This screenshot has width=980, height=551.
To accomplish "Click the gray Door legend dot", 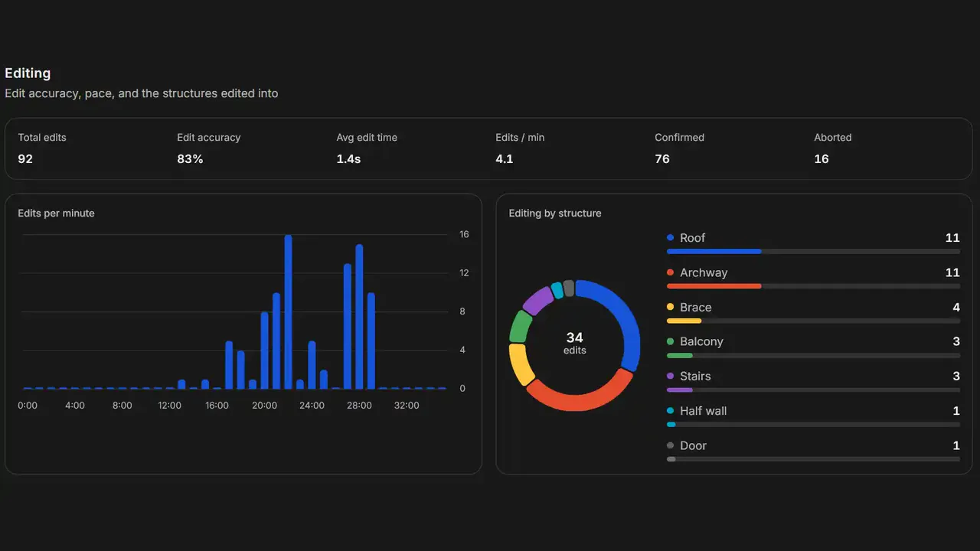I will coord(671,446).
